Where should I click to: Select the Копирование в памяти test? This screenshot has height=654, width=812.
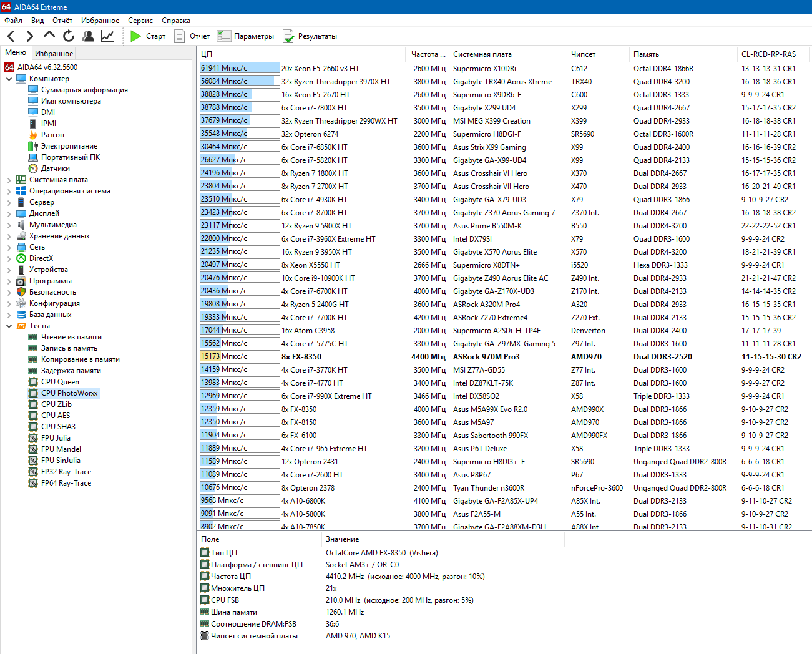click(x=74, y=359)
